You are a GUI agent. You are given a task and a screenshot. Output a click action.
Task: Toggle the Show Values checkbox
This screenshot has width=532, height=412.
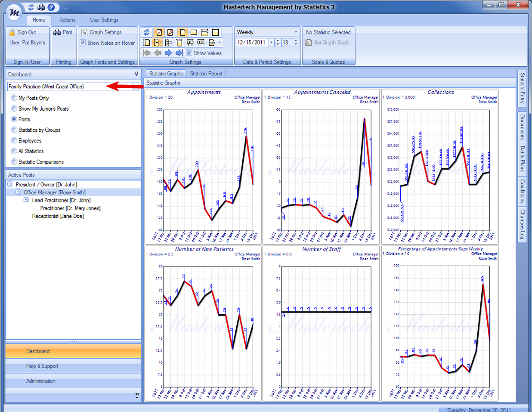[189, 53]
